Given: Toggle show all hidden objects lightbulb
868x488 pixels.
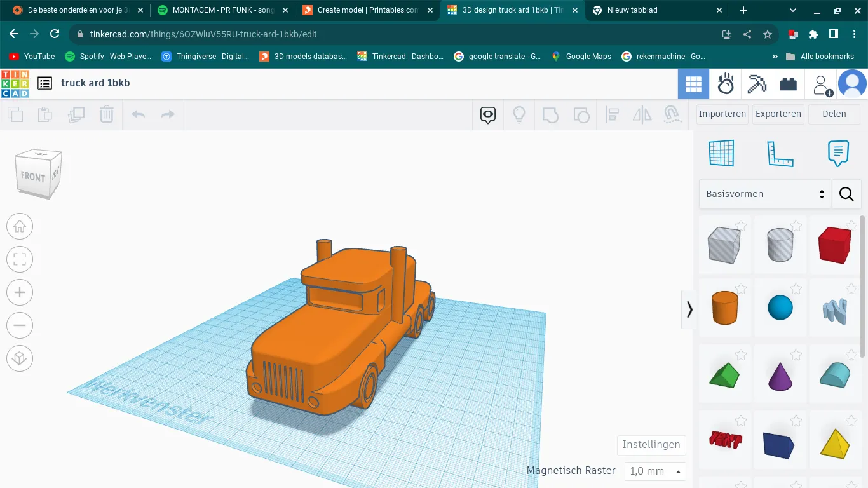Looking at the screenshot, I should coord(519,114).
